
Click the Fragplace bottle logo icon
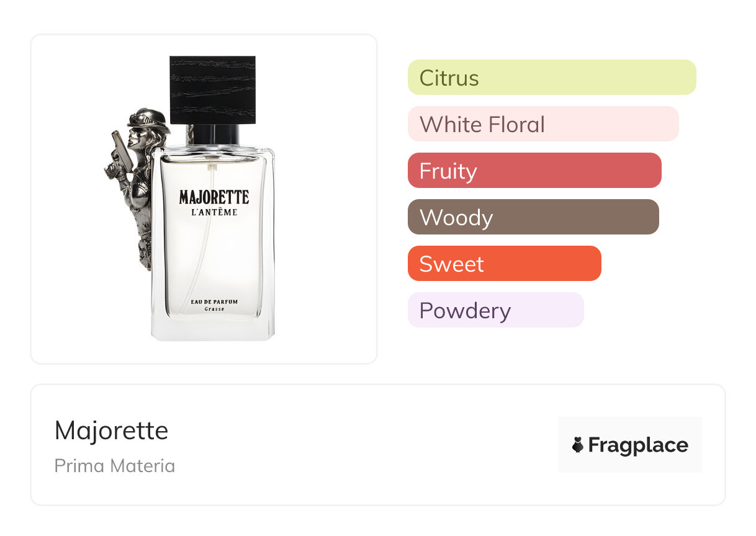578,445
